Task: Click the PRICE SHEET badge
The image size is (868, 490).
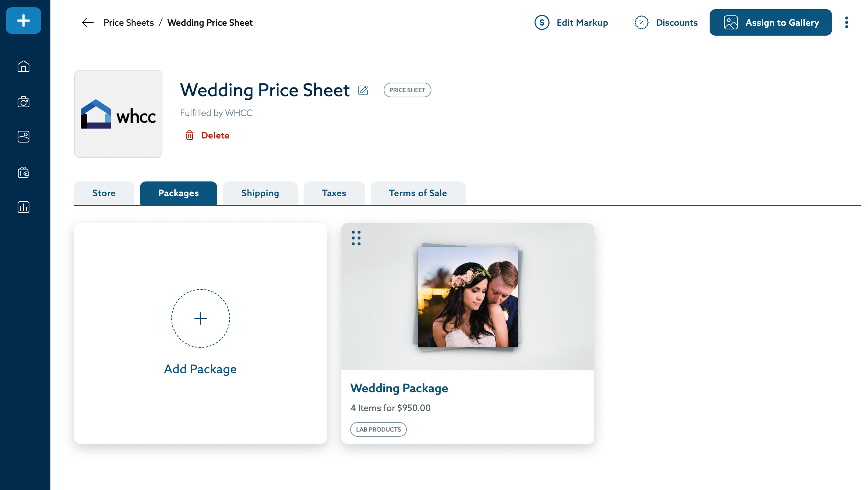Action: pyautogui.click(x=407, y=90)
